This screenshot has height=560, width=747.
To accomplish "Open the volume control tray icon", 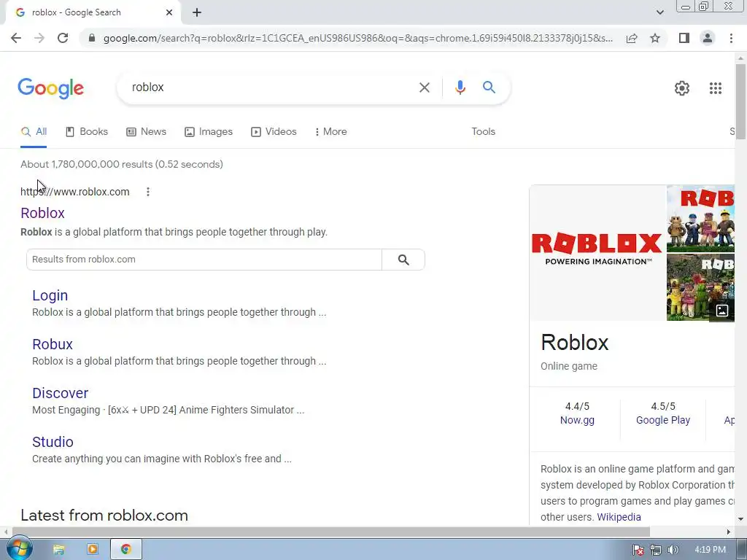I will point(673,550).
